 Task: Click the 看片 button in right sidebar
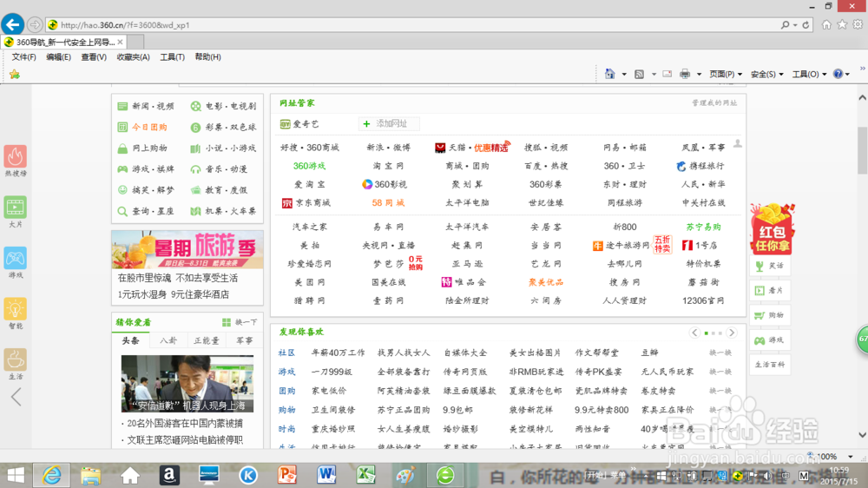pyautogui.click(x=770, y=290)
